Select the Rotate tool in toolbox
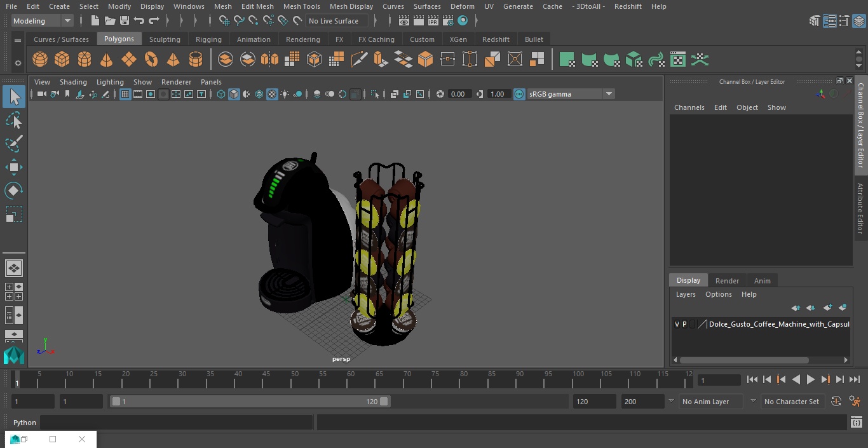This screenshot has width=868, height=448. coord(14,191)
